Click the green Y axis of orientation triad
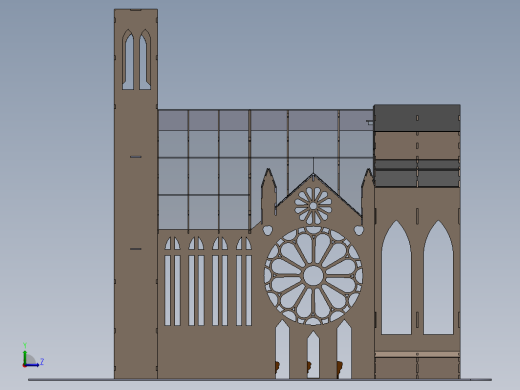Image resolution: width=520 pixels, height=390 pixels. click(25, 356)
